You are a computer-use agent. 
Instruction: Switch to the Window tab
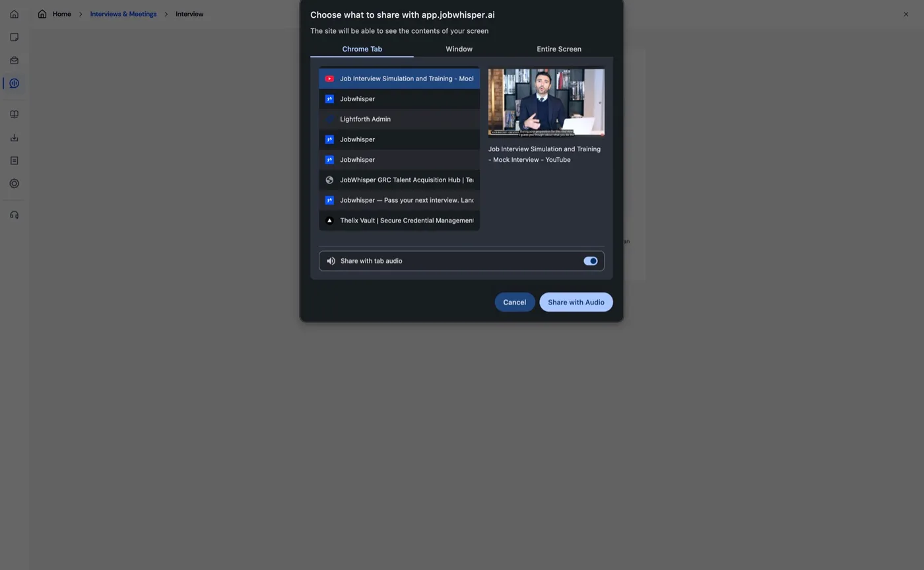(x=459, y=49)
